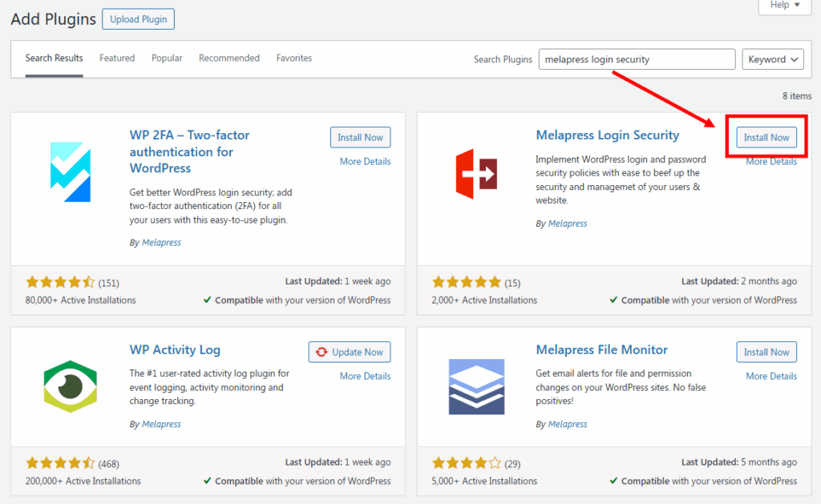The image size is (821, 504).
Task: Click 'Last Updated: 5 months ago' text
Action: pyautogui.click(x=738, y=462)
